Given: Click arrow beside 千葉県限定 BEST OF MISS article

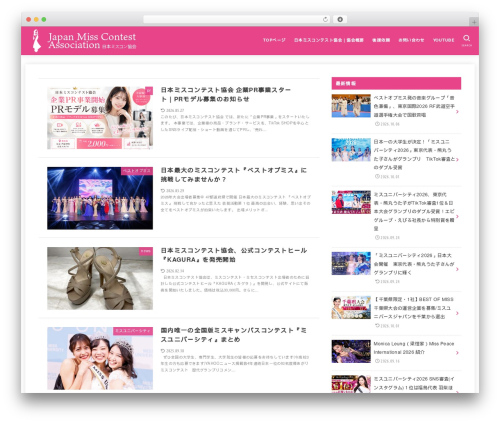Looking at the screenshot, I should pos(457,313).
